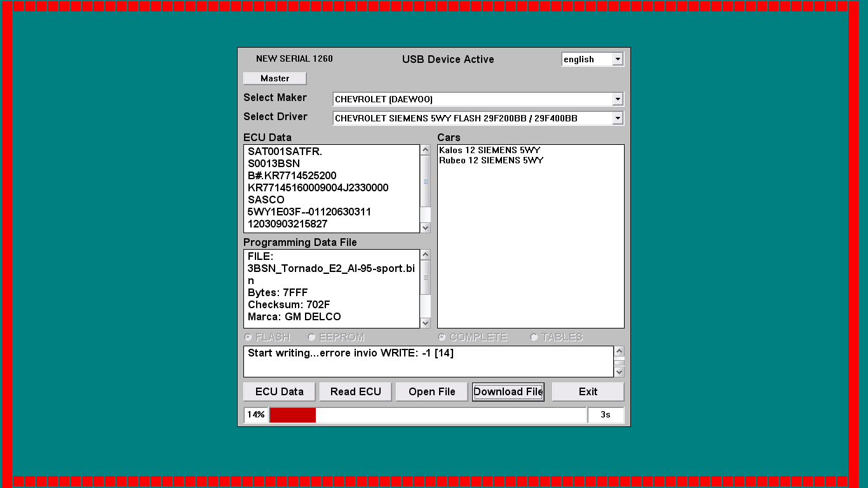
Task: Click the B#.KR7714525200 ECU data line
Action: 292,176
